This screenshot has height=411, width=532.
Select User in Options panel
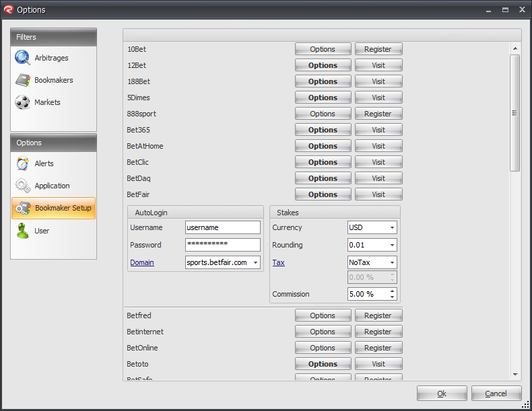42,231
